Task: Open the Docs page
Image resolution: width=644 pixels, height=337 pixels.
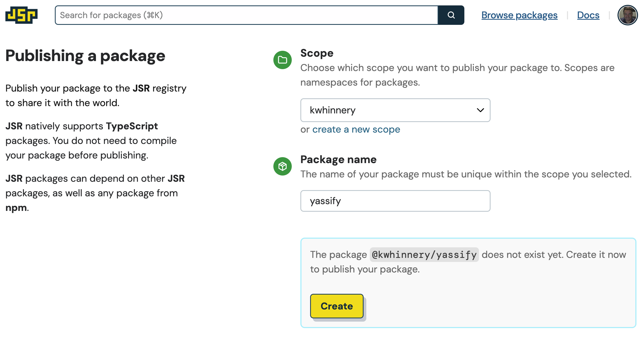Action: click(588, 15)
